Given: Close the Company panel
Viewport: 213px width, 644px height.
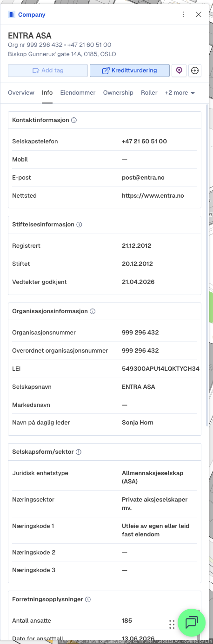Looking at the screenshot, I should (x=199, y=14).
